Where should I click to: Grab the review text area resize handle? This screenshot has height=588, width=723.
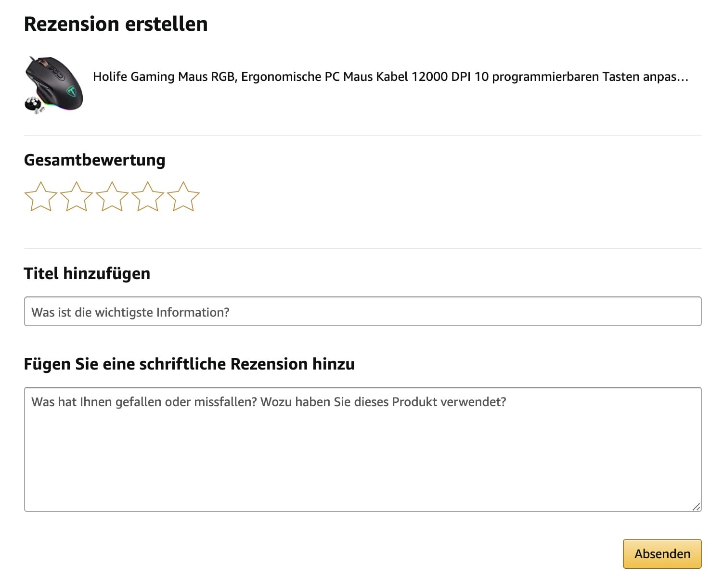(x=696, y=507)
